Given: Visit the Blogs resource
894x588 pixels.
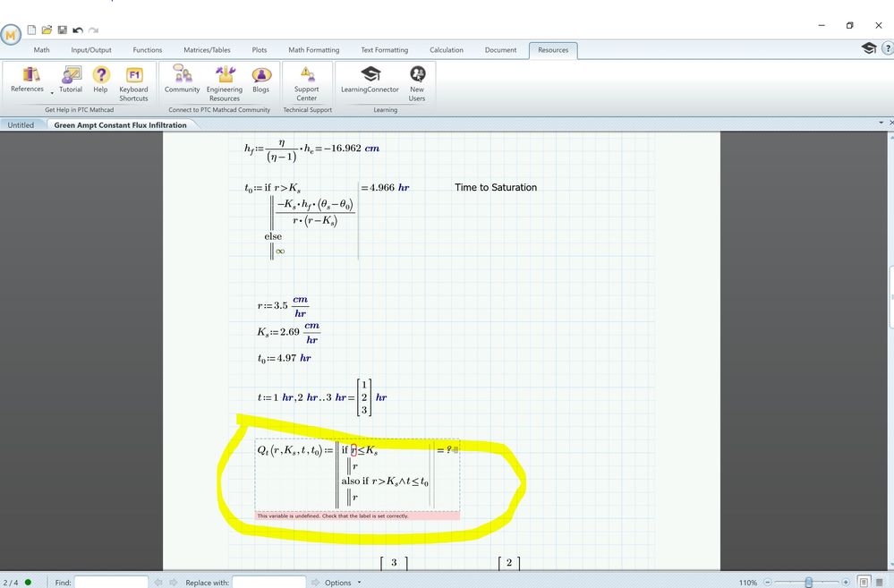Looking at the screenshot, I should point(260,80).
